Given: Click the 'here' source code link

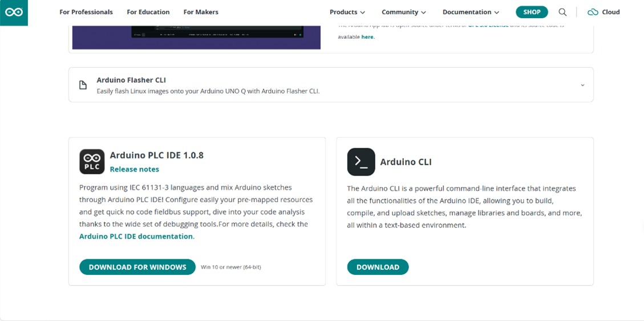Looking at the screenshot, I should coord(367,37).
